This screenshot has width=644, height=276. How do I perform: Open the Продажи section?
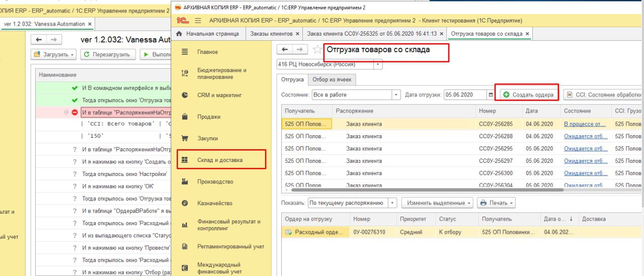pyautogui.click(x=209, y=117)
